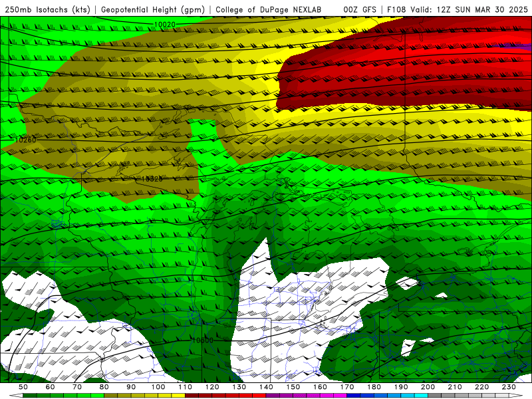Click the 70 knot scale label
Viewport: 532px width, 399px height.
point(77,387)
